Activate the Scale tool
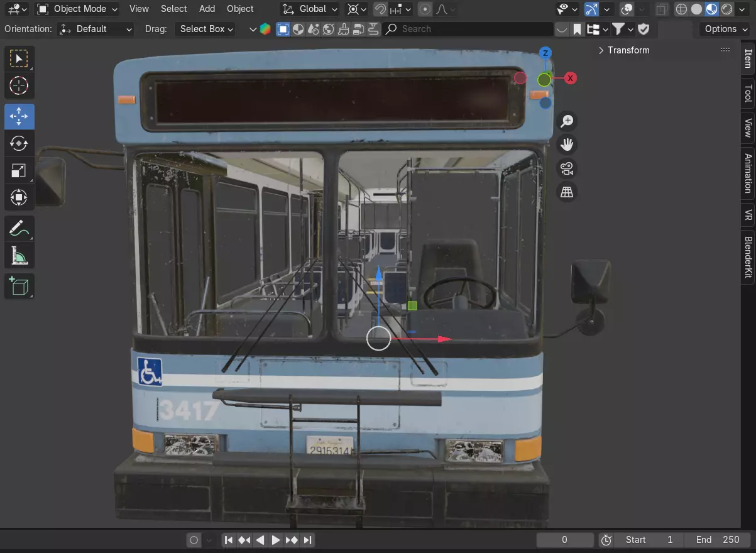756x553 pixels. coord(19,170)
